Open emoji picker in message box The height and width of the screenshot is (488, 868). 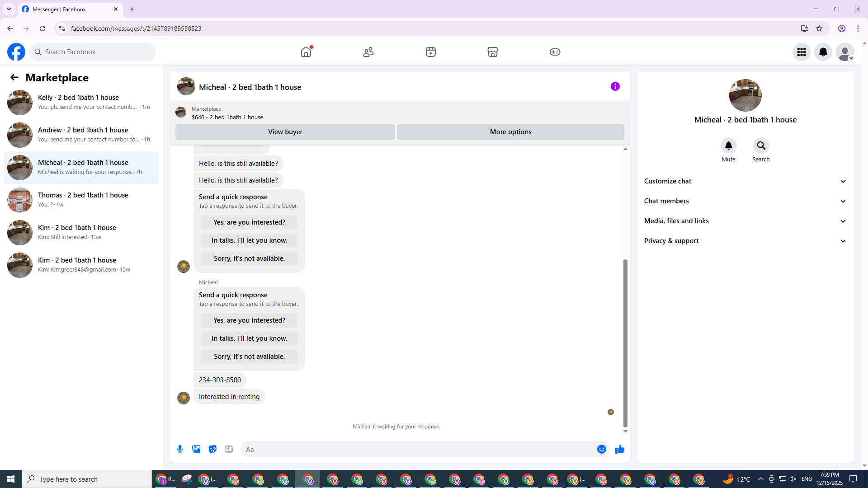click(x=601, y=449)
